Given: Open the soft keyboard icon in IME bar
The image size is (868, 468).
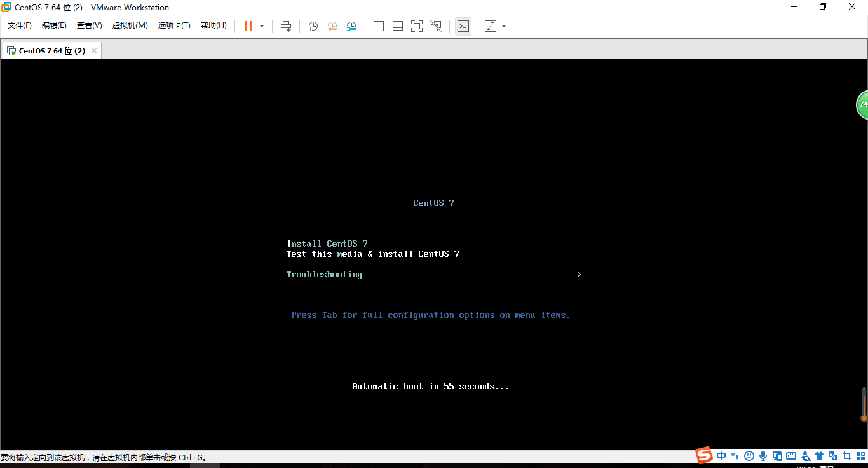Looking at the screenshot, I should pos(792,456).
